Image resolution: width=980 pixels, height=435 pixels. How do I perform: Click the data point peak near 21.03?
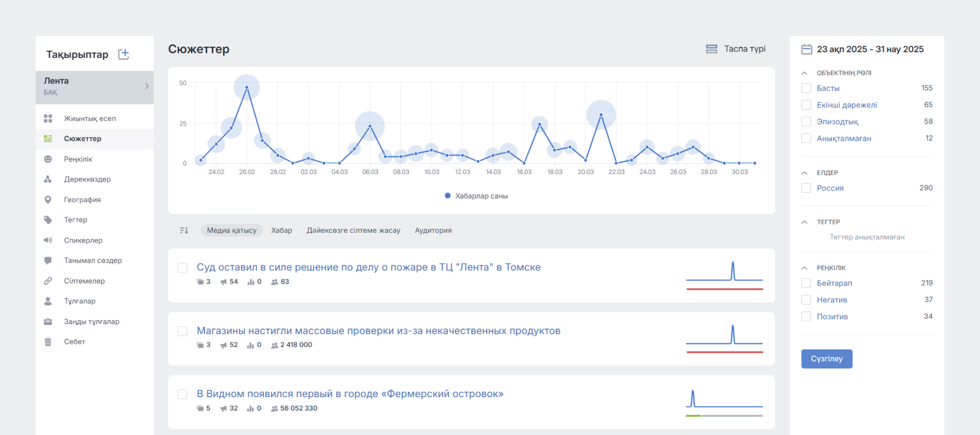pyautogui.click(x=601, y=115)
